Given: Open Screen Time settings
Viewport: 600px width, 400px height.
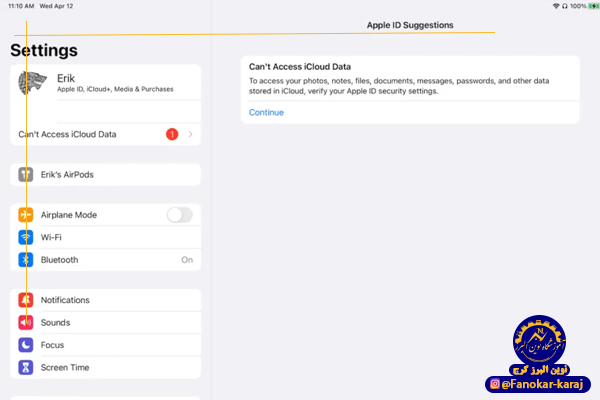Looking at the screenshot, I should [x=106, y=367].
